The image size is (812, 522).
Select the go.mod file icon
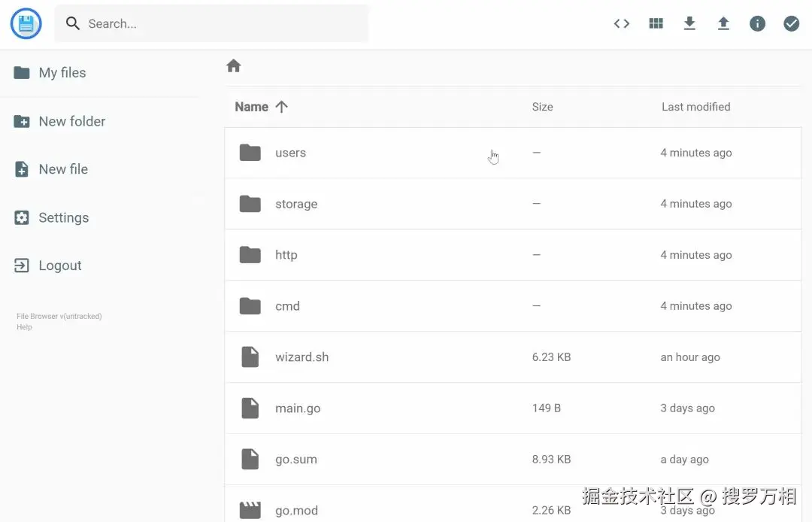[250, 510]
